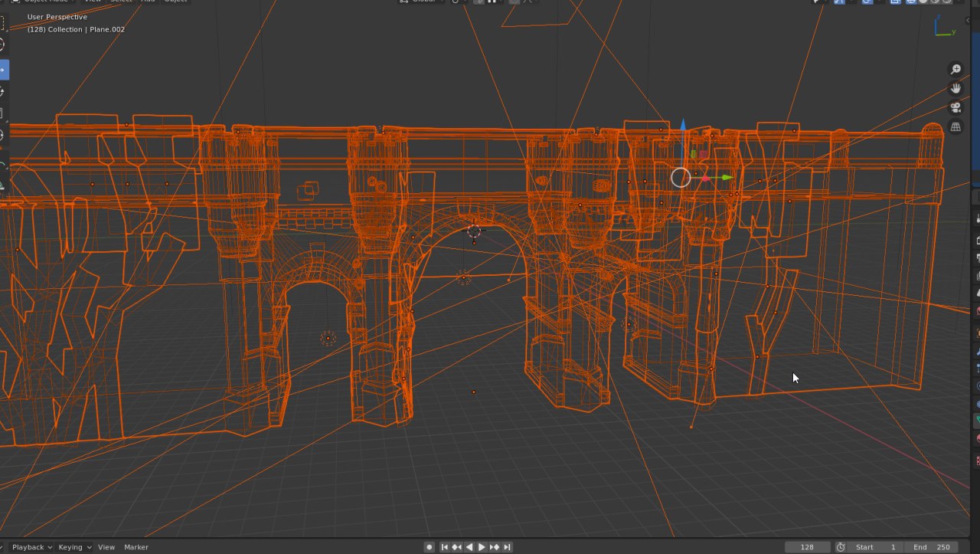Click the End frame field showing 250

click(x=931, y=547)
